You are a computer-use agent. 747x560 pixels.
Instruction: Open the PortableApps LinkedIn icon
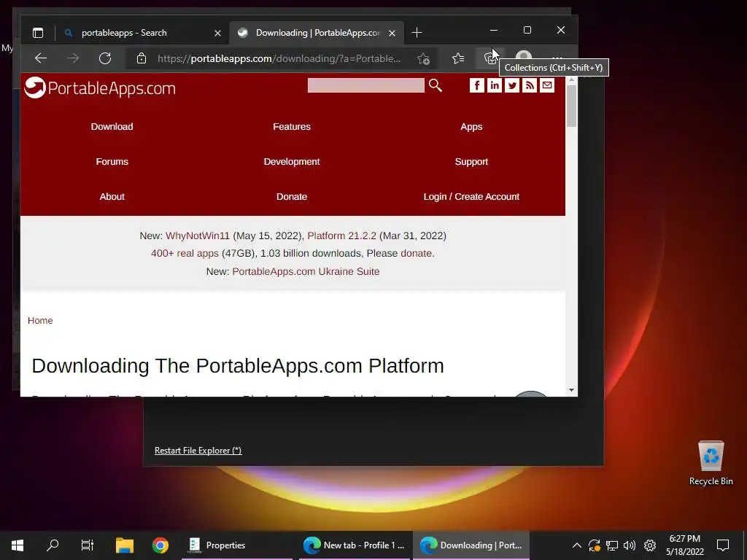tap(495, 86)
